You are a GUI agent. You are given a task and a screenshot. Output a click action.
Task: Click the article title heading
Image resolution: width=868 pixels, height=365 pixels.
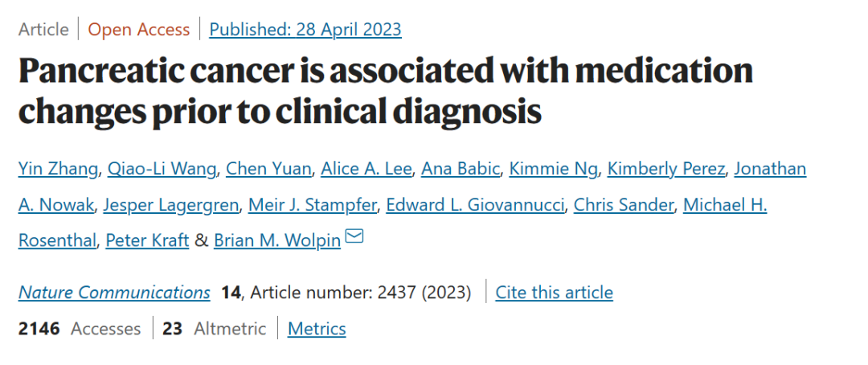(386, 91)
